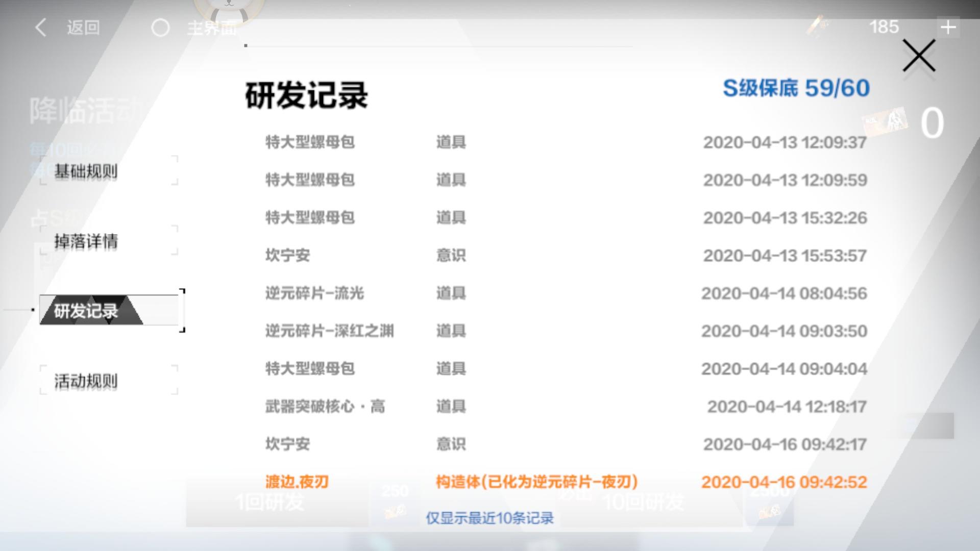Click the timestamp 2020-04-14 08:04:56
The image size is (980, 551).
[x=784, y=293]
